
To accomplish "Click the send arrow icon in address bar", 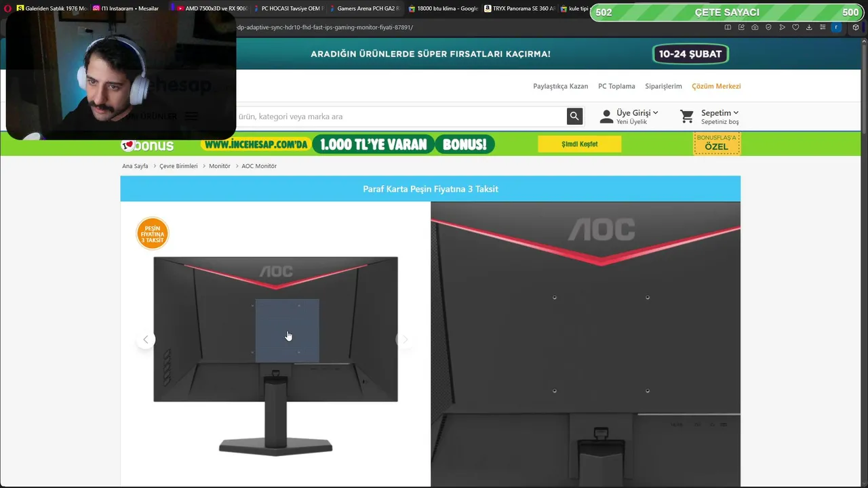I will coord(782,27).
